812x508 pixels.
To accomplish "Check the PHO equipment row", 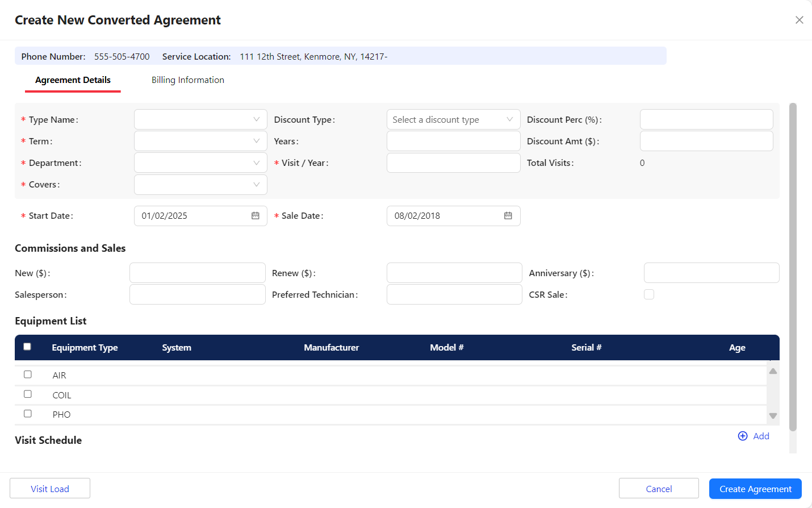I will [x=28, y=414].
